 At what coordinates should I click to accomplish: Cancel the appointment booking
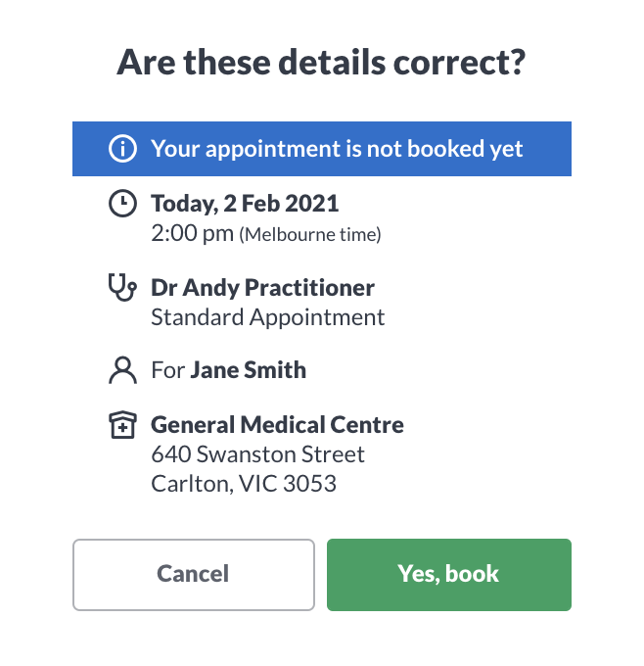pyautogui.click(x=194, y=575)
